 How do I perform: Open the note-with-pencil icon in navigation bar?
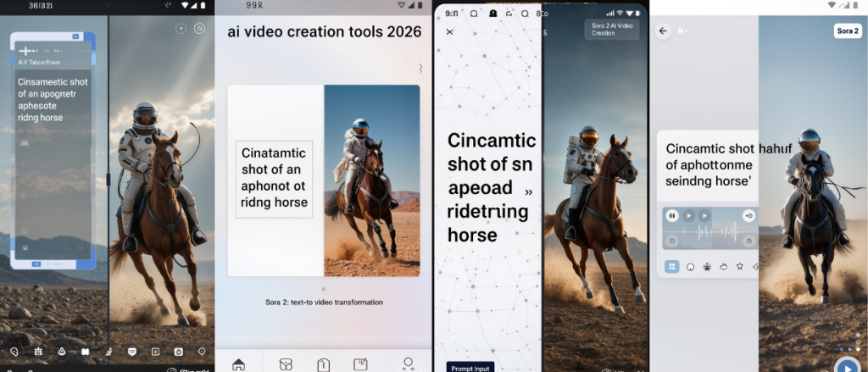[360, 364]
